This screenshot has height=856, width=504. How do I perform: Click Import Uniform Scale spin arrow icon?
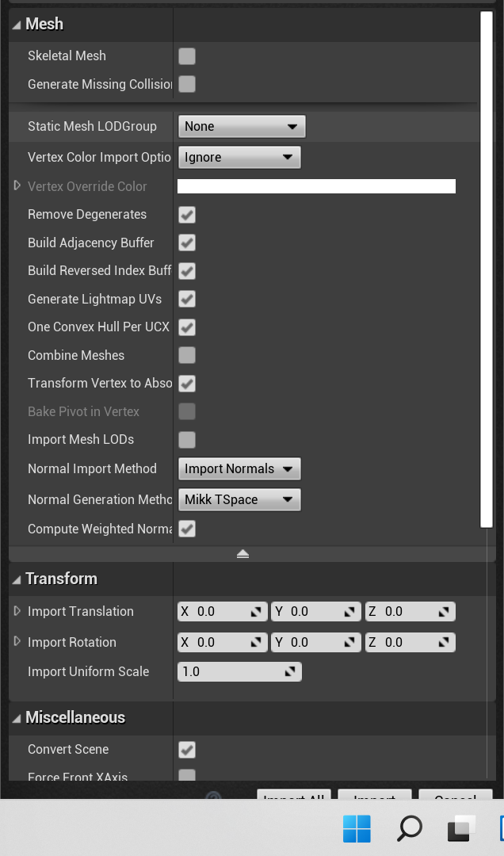[x=292, y=672]
